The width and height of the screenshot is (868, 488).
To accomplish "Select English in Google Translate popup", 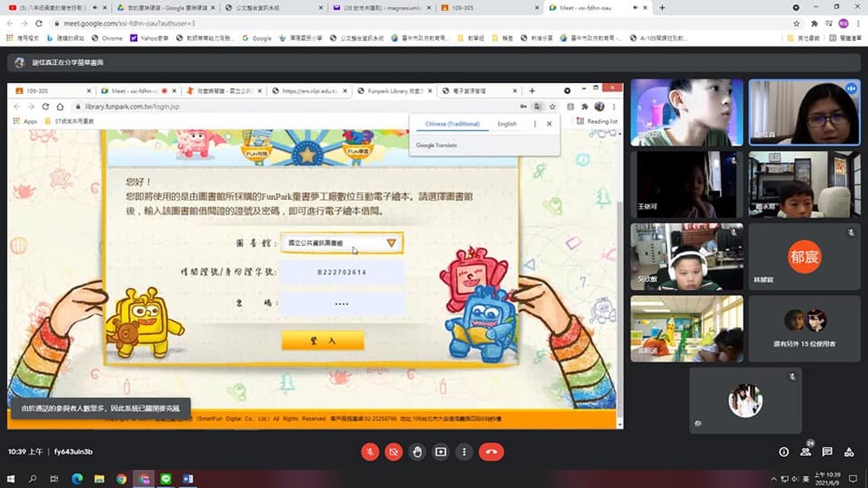I will pos(507,124).
